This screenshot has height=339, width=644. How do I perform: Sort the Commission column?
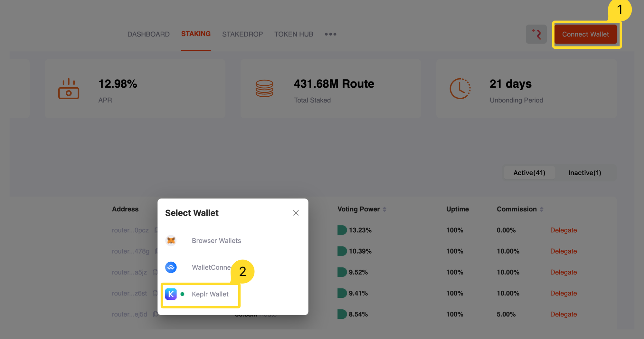[x=542, y=209]
